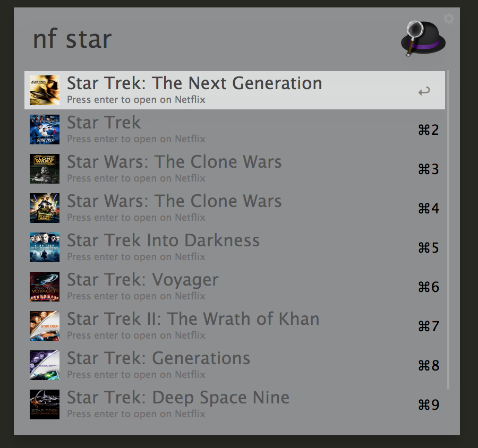Click the Star Trek: Generations poster thumbnail

pos(45,365)
